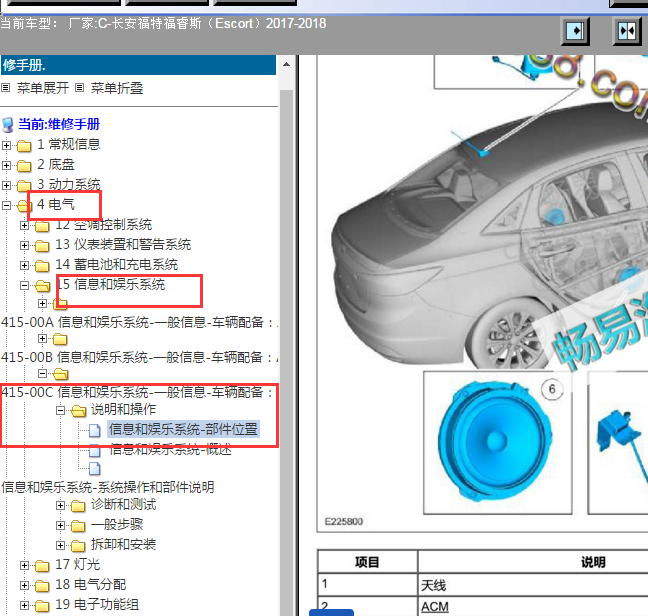Click the 拆卸和安装 folder icon
648x616 pixels.
pos(78,546)
